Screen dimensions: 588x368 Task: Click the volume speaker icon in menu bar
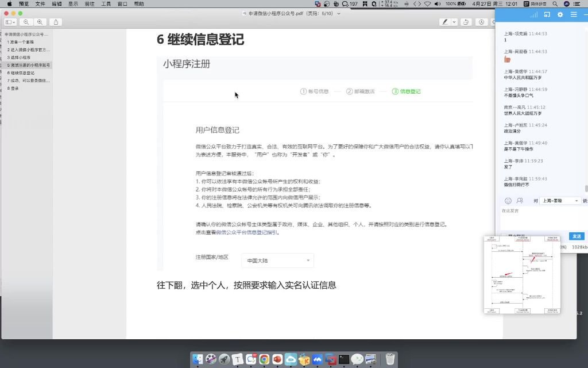(x=437, y=4)
